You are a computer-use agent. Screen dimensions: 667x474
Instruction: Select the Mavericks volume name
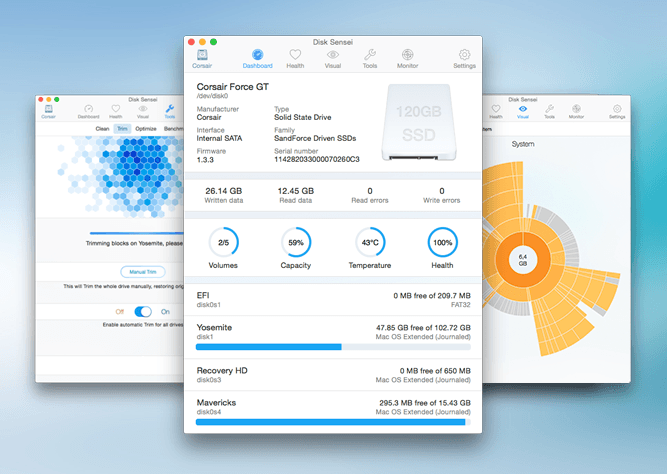pos(216,402)
